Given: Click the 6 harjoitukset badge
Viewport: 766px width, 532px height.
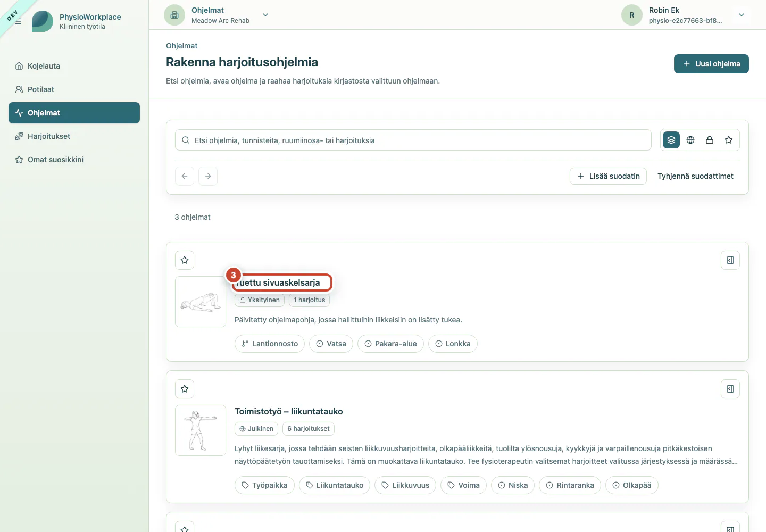Looking at the screenshot, I should pyautogui.click(x=309, y=429).
